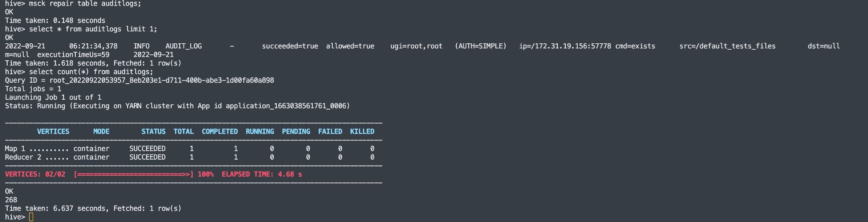Click the red progress bar at 100%
Screen dimensions: 868x222
pos(134,174)
